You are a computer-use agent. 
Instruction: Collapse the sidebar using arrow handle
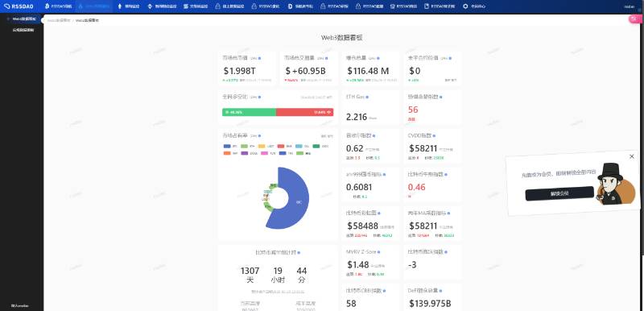pyautogui.click(x=43, y=19)
